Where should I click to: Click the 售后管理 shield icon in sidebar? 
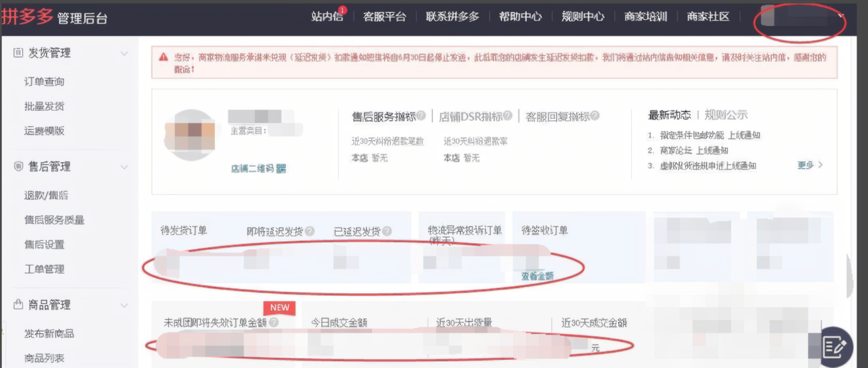pyautogui.click(x=18, y=166)
